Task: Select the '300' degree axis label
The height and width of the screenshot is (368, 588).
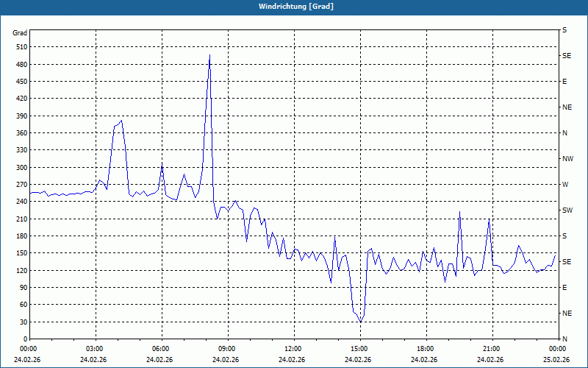Action: pos(22,168)
